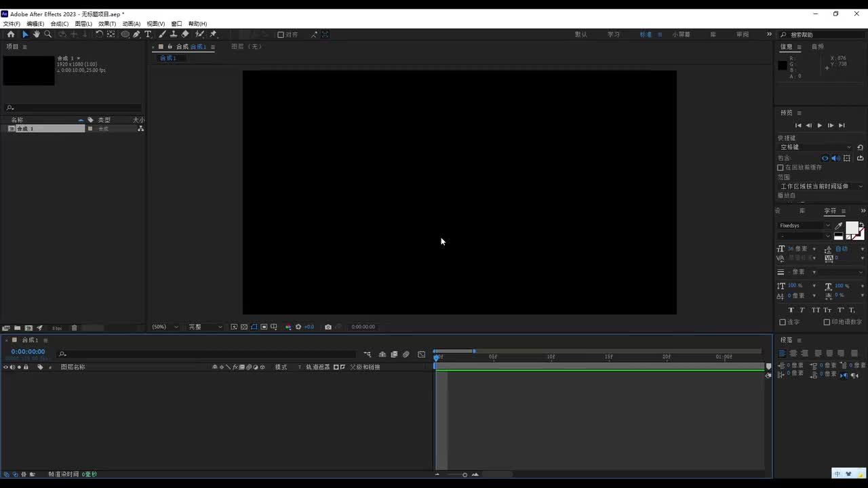Screen dimensions: 868x488
Task: Click the 8 bpc color depth button
Action: coord(57,328)
